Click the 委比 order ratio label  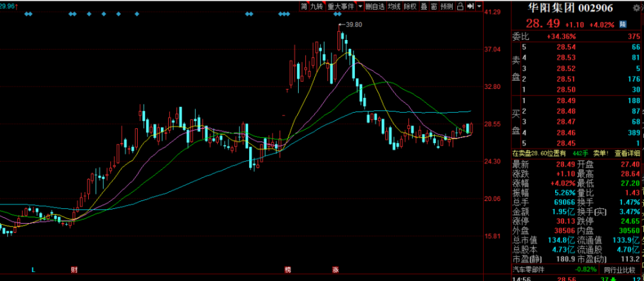(x=521, y=37)
